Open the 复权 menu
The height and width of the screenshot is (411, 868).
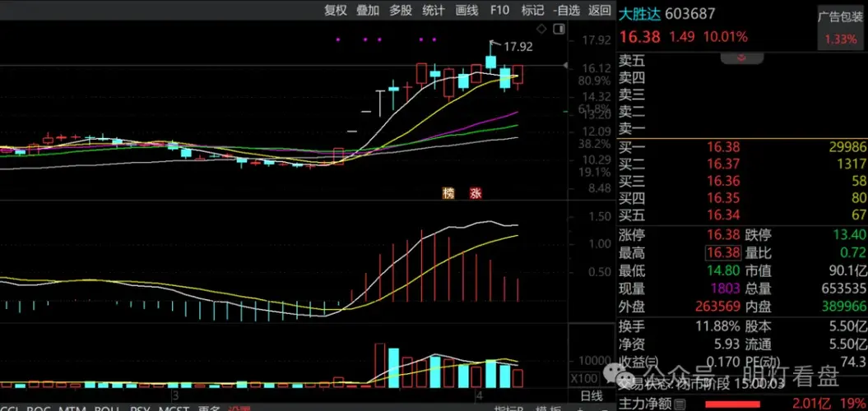coord(335,10)
